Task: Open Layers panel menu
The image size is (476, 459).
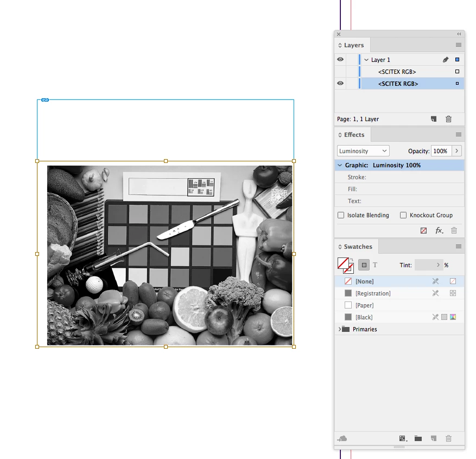Action: (459, 45)
